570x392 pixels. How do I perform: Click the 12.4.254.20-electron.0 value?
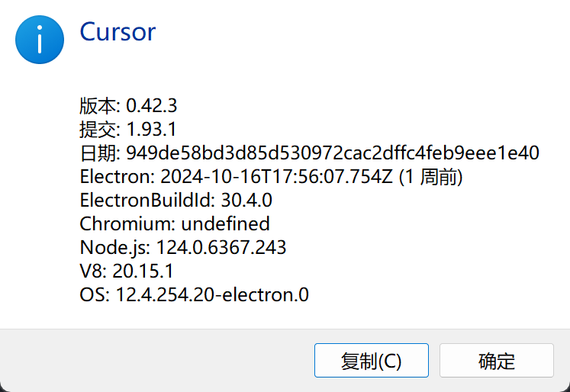212,294
